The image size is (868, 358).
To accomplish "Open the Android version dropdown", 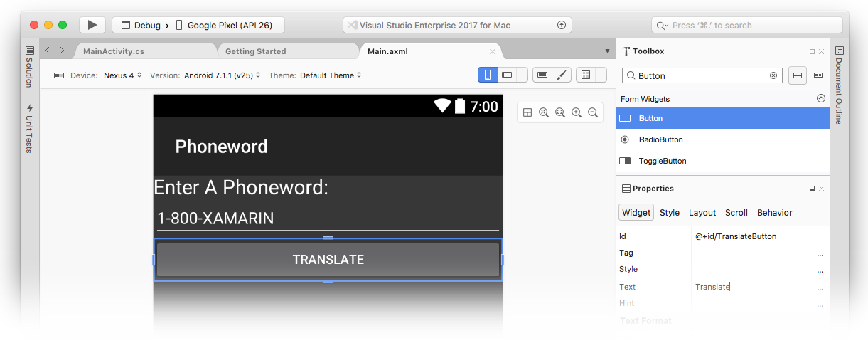I will [222, 75].
